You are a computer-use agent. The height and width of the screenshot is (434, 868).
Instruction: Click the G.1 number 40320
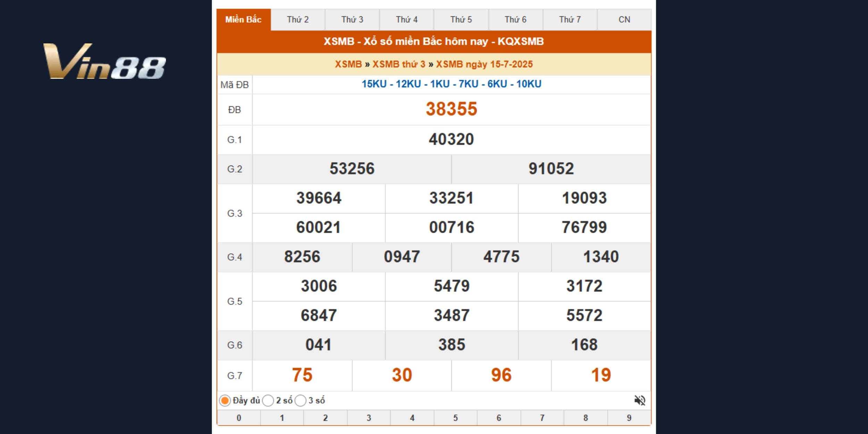pos(451,140)
